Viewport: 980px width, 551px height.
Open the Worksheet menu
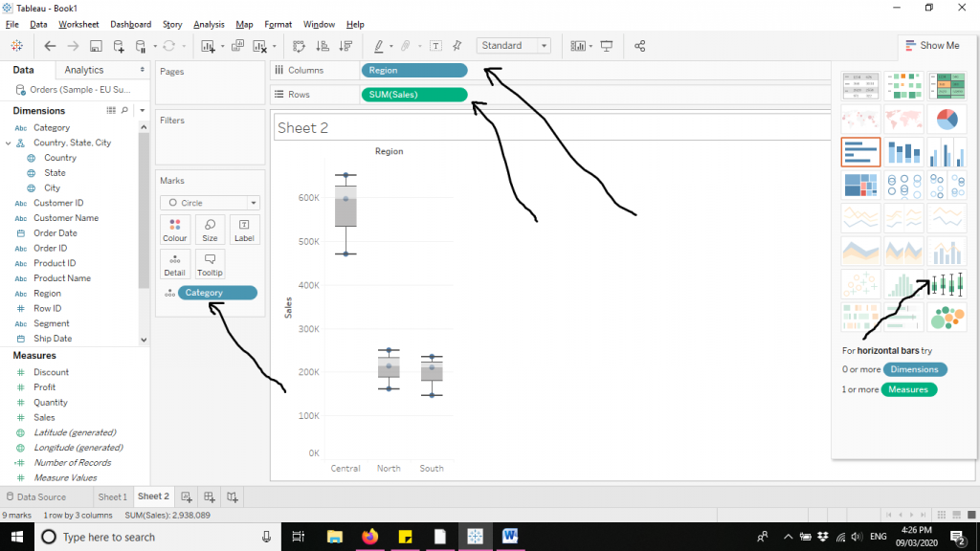coord(78,24)
